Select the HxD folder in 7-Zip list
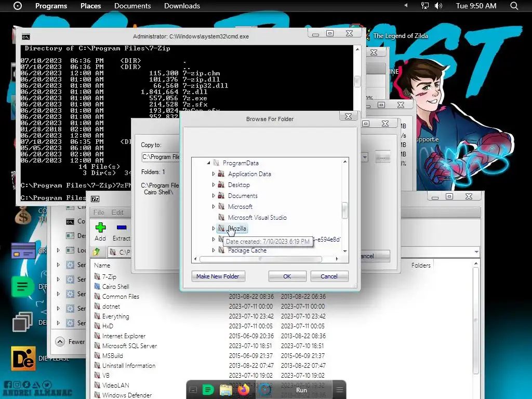Screen dimensions: 532x399 (108, 326)
